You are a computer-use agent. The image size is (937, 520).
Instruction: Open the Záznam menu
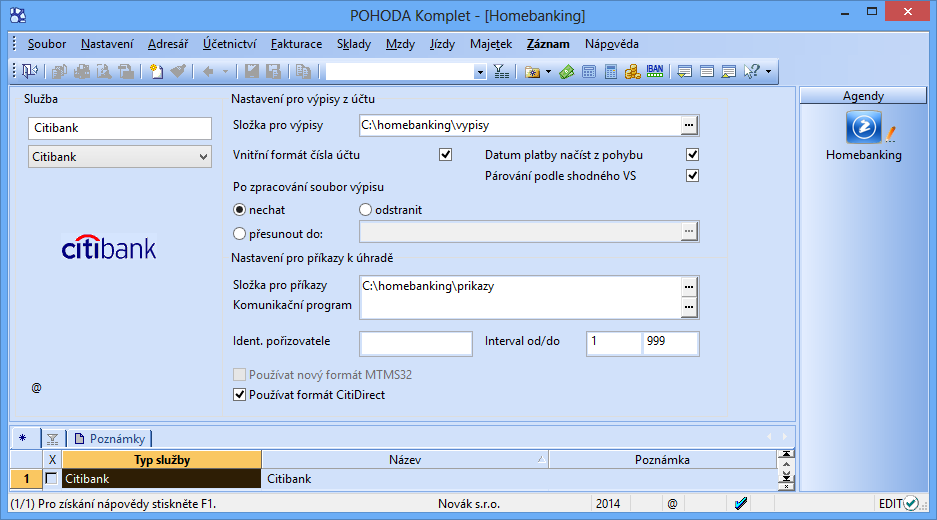548,44
